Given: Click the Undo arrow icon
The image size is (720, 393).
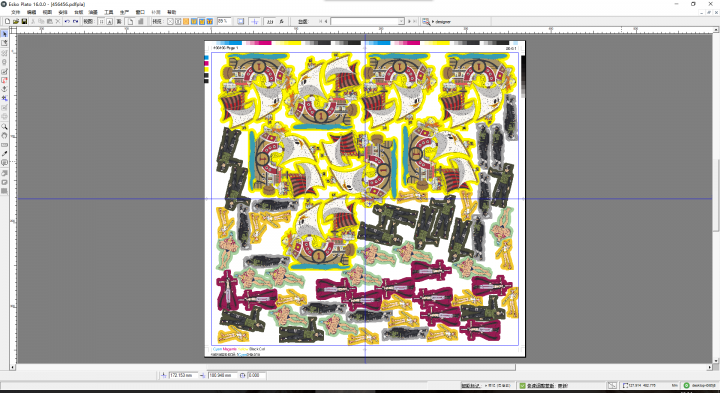Looking at the screenshot, I should (67, 21).
